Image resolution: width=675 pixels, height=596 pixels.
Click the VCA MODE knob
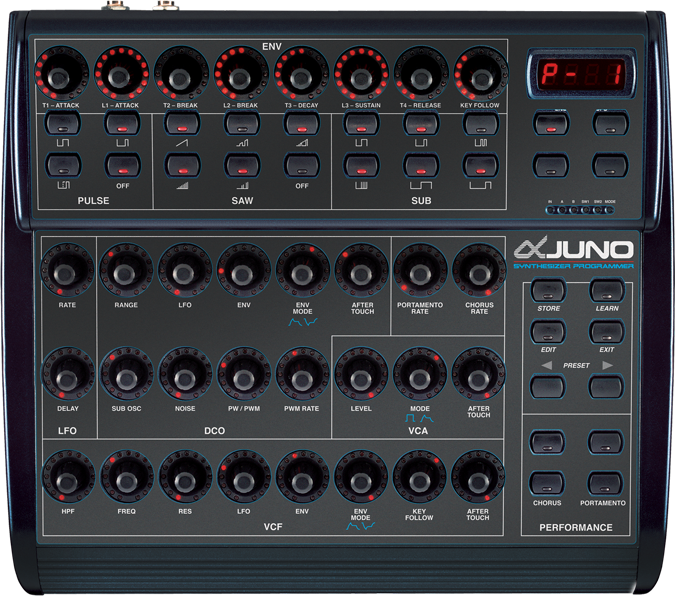[x=420, y=374]
